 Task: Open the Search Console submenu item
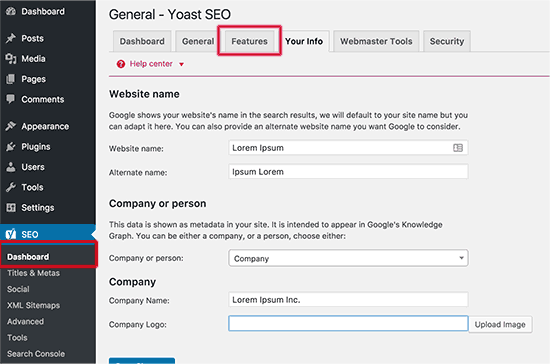click(36, 354)
